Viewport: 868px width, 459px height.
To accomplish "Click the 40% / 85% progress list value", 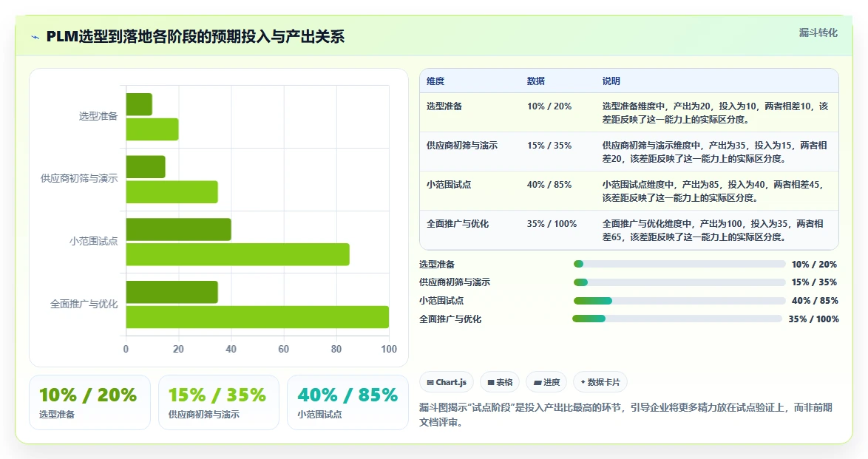I will coord(815,301).
